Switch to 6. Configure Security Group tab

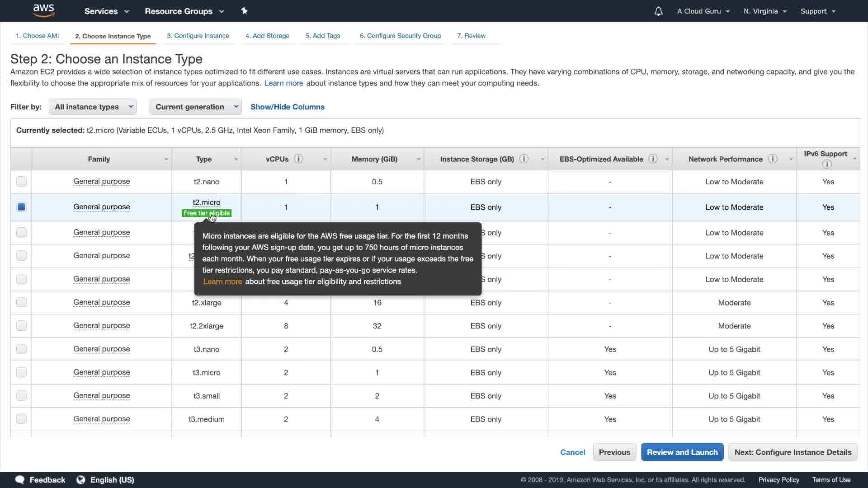(x=400, y=36)
